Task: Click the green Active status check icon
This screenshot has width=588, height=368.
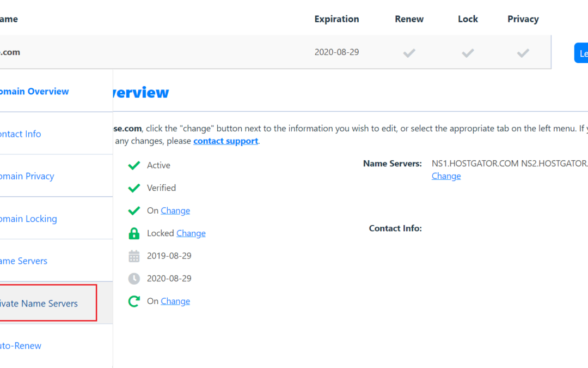Action: tap(134, 165)
